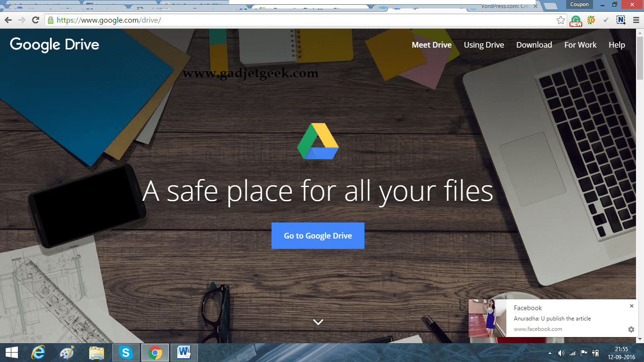Screen dimensions: 644x362
Task: Open the Meet Drive tab
Action: 432,45
